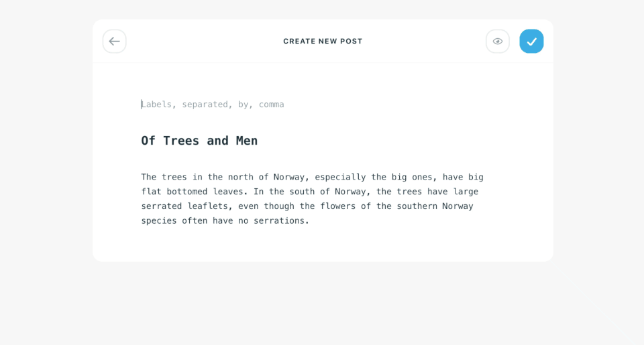
Task: Click the word "Trees" in the post title
Action: tap(181, 141)
